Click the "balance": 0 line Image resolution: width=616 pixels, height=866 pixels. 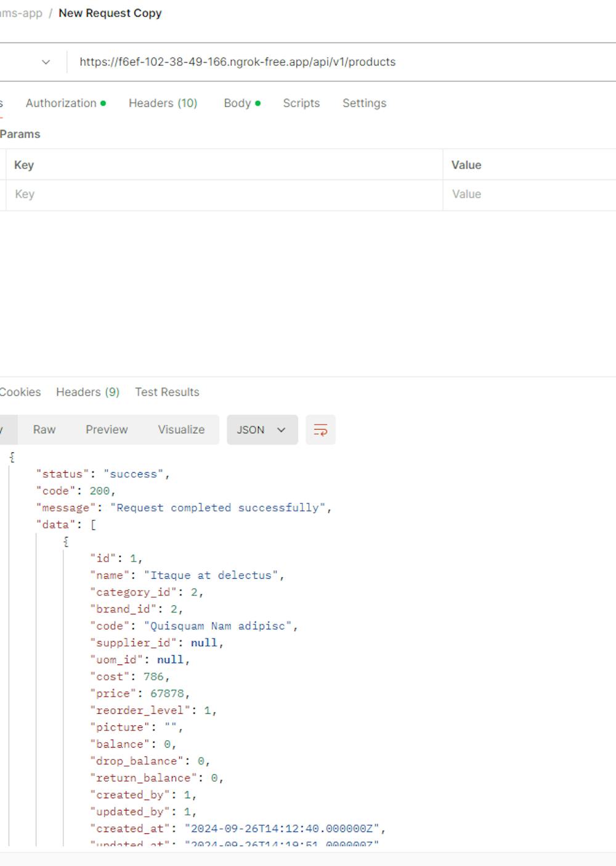pyautogui.click(x=133, y=744)
